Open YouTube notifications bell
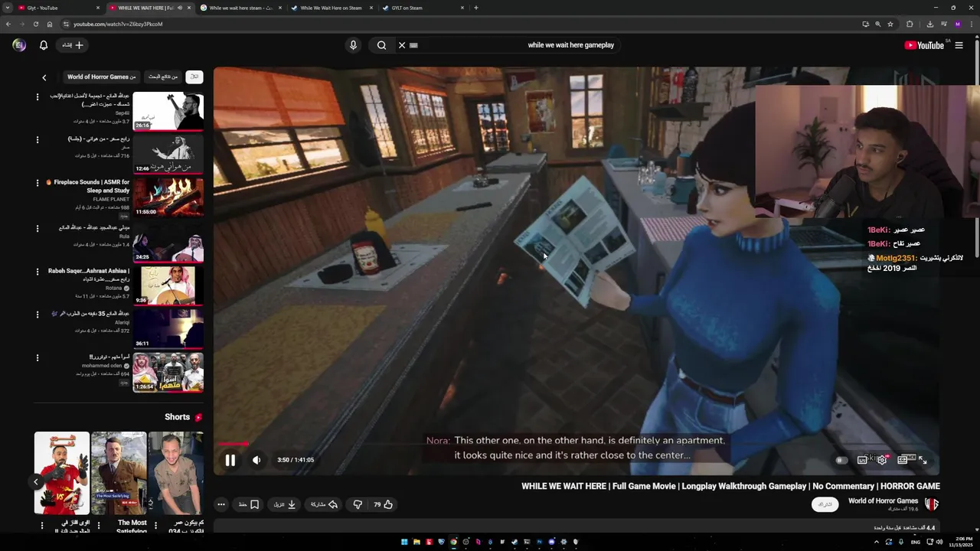The image size is (980, 551). (x=44, y=45)
